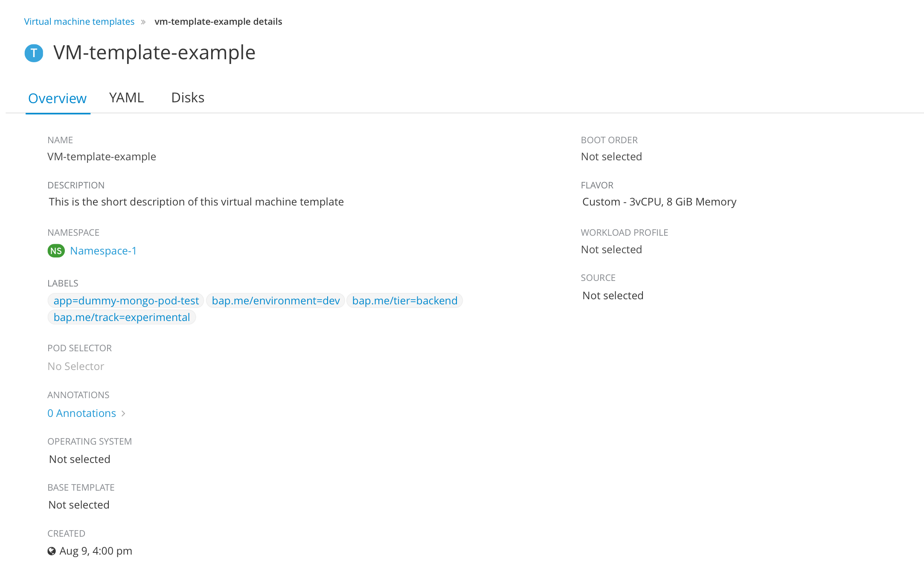Click the Custom flavor value text
Viewport: 924px width, 584px height.
tap(659, 202)
